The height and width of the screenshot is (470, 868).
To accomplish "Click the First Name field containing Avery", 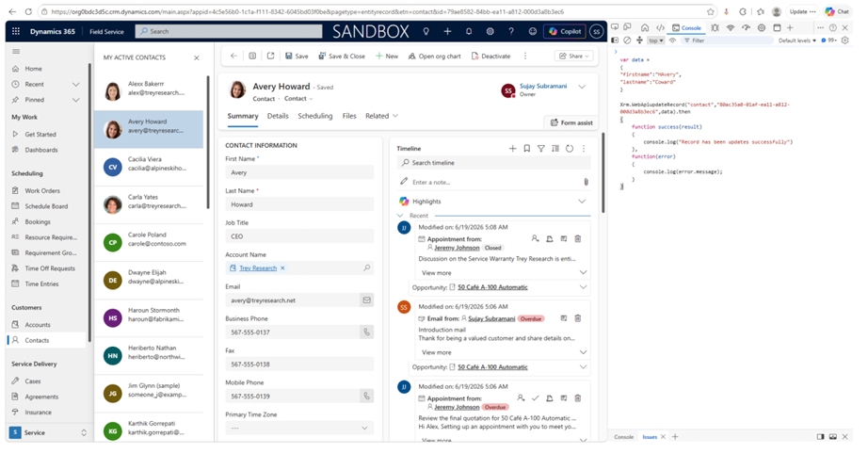I will click(299, 172).
